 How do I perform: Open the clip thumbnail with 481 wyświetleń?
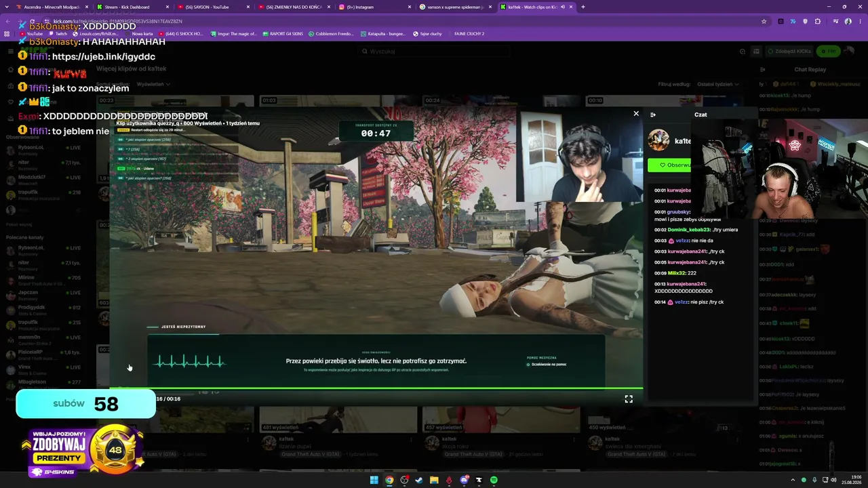coord(338,419)
